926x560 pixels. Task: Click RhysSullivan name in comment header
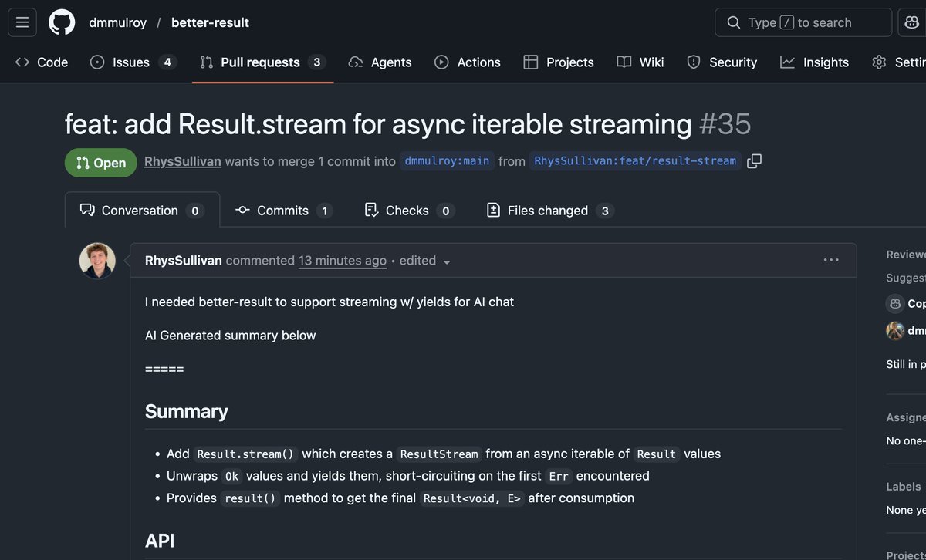[x=184, y=261]
